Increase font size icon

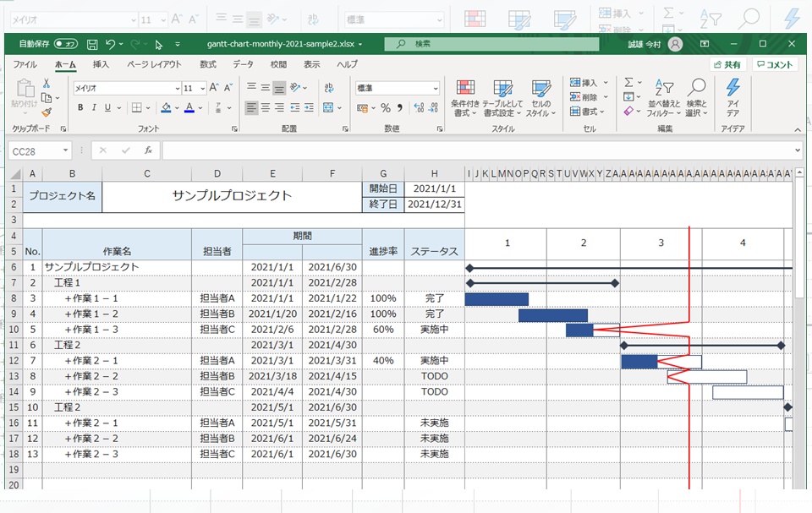click(214, 88)
